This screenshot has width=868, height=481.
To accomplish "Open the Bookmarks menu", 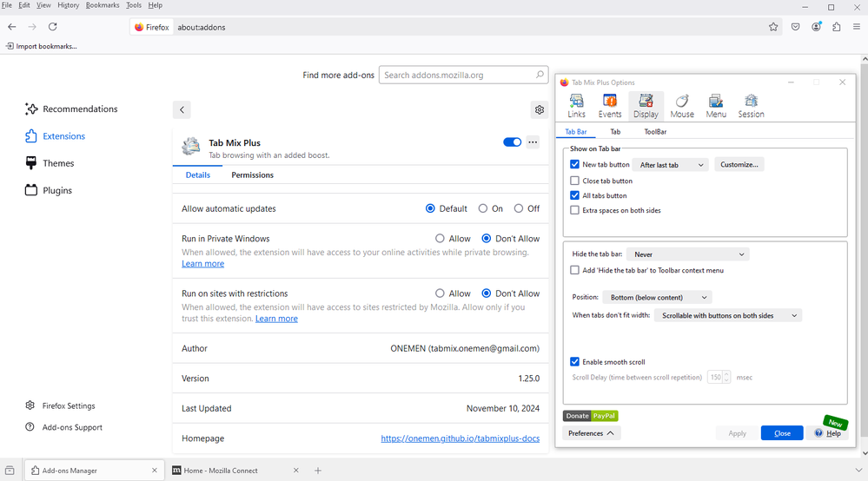I will [103, 5].
